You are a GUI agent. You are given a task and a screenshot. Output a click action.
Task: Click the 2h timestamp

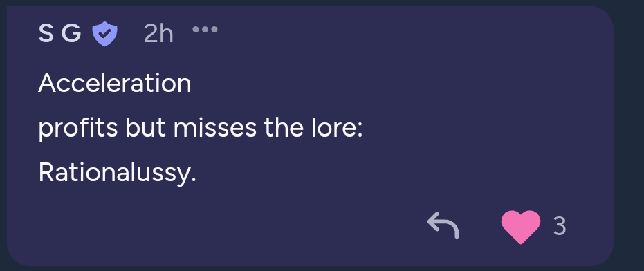coord(158,34)
